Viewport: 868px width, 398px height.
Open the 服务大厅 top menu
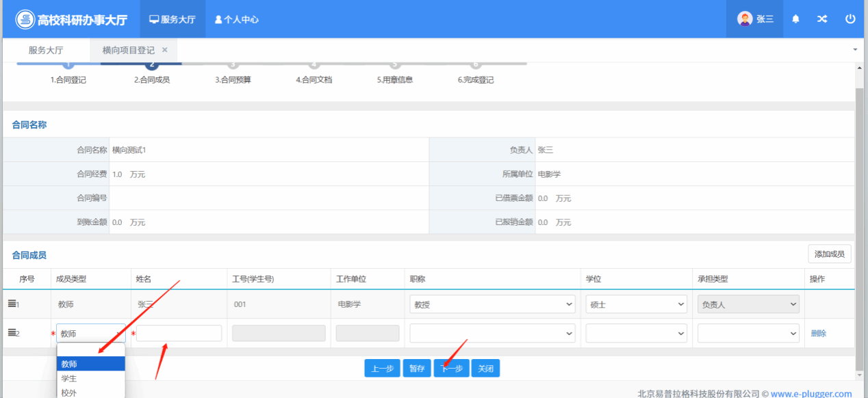click(x=173, y=19)
